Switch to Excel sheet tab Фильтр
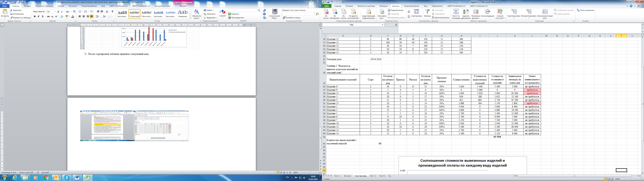The height and width of the screenshot is (181, 644). [x=347, y=176]
